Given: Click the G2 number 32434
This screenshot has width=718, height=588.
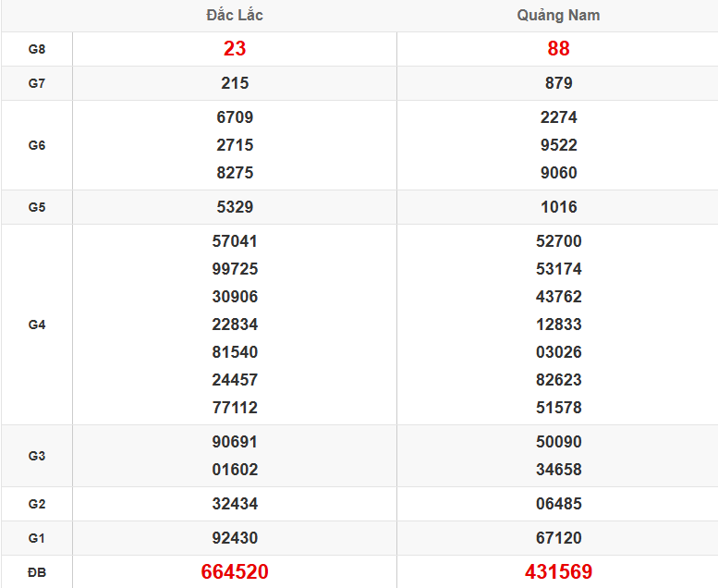Looking at the screenshot, I should [235, 504].
